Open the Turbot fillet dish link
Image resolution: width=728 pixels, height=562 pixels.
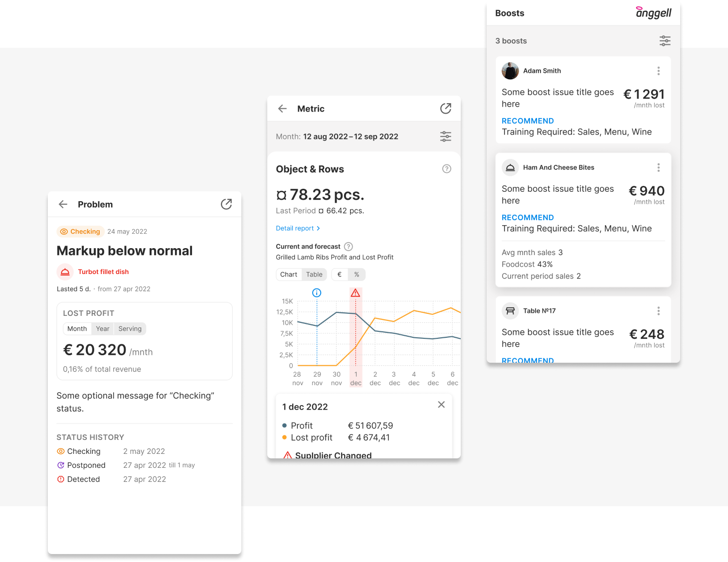[x=103, y=272]
